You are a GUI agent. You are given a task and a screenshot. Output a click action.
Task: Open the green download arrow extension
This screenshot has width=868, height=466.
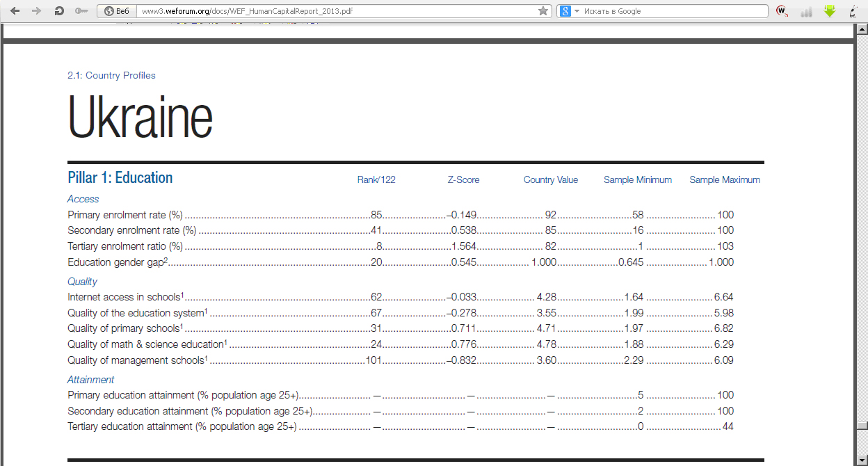point(829,11)
